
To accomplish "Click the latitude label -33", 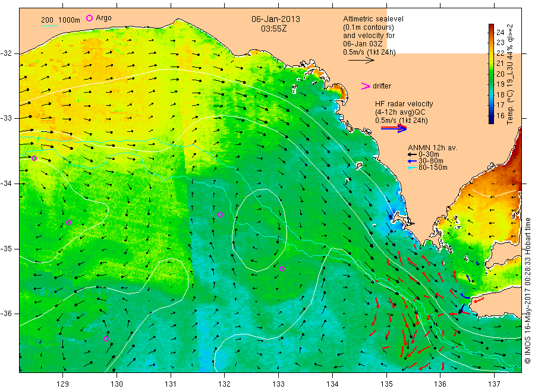I will click(x=6, y=118).
